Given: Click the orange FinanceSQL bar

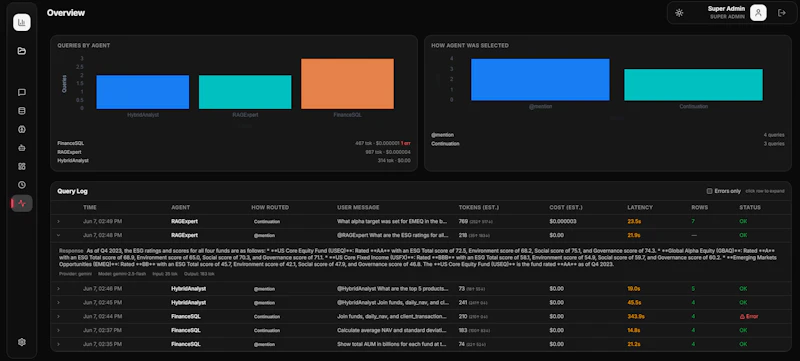Looking at the screenshot, I should click(347, 84).
